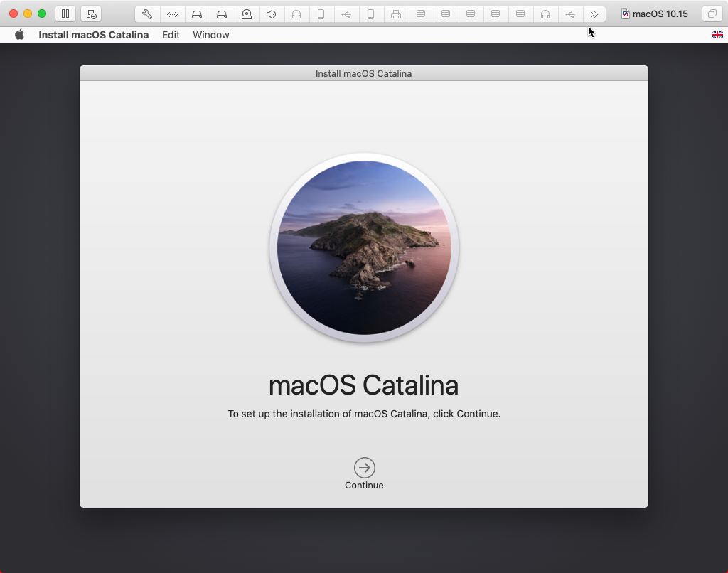Click the circular Catalina island image
Screen dimensions: 728x573
coord(364,247)
